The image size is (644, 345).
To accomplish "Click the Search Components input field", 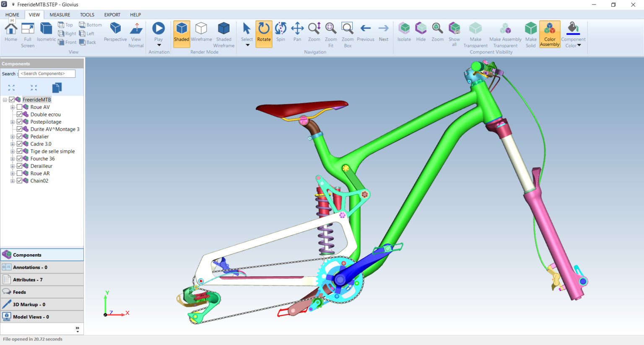I will click(x=47, y=74).
